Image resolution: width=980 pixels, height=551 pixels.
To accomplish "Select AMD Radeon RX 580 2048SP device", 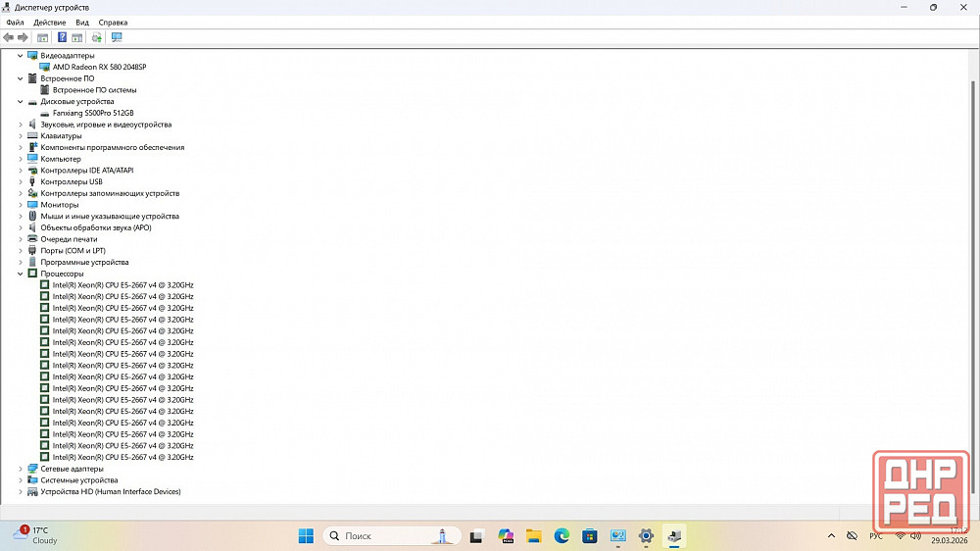I will tap(99, 67).
